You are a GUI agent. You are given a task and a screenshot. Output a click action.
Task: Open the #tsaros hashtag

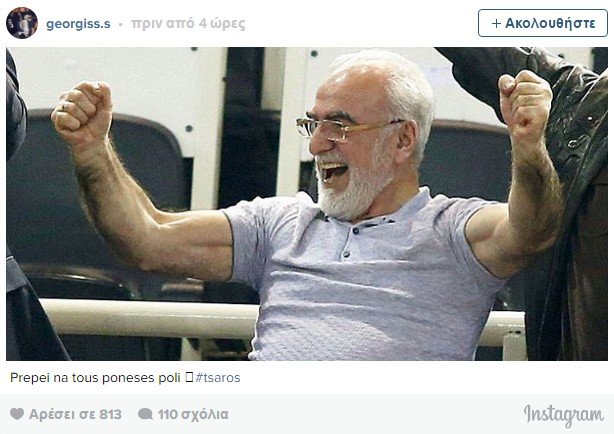[x=218, y=378]
